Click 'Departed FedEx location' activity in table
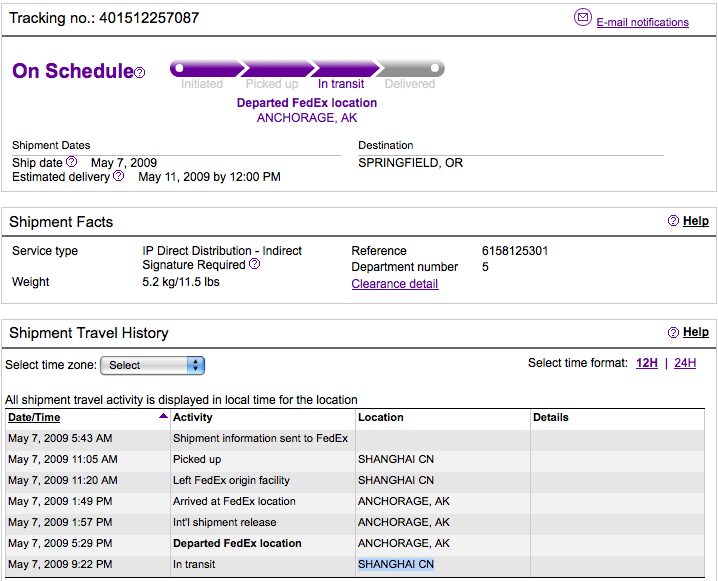 [x=237, y=543]
